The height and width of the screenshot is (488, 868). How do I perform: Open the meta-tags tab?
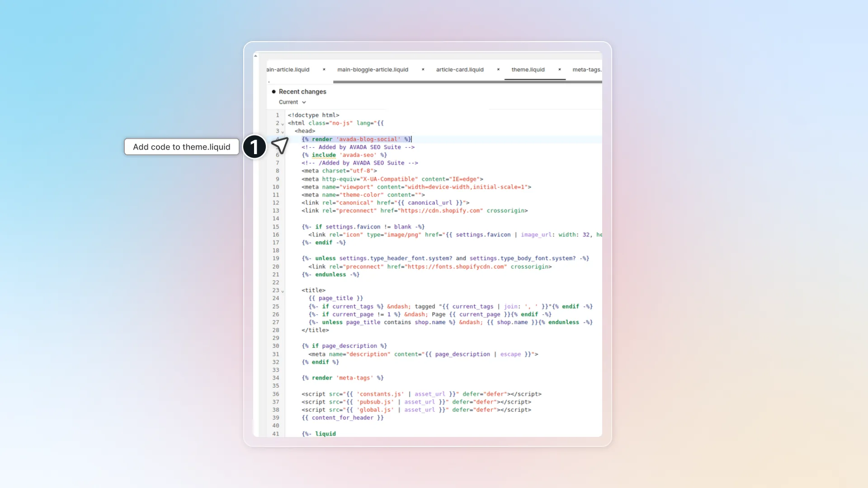(x=587, y=70)
